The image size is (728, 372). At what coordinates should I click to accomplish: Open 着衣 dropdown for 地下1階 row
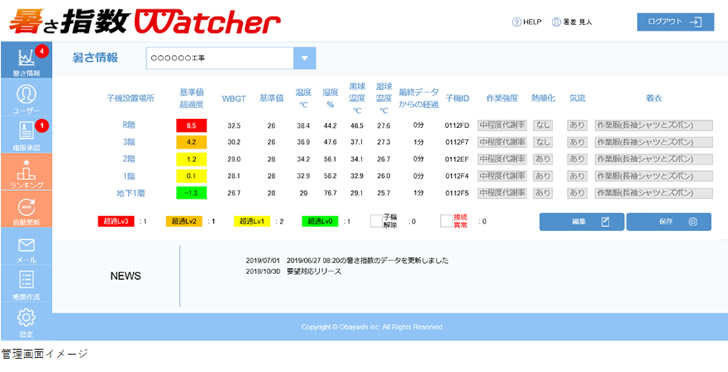[x=654, y=193]
